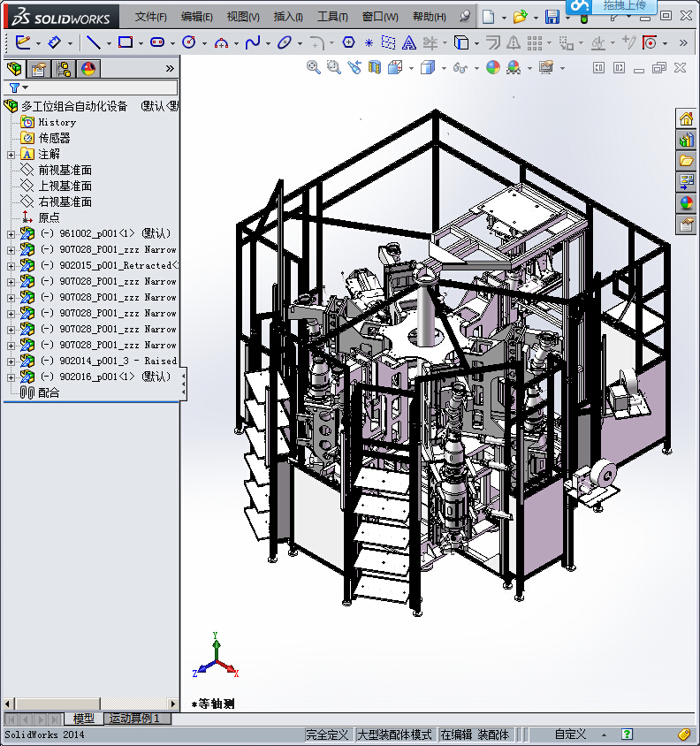700x746 pixels.
Task: Expand the 注解 annotations node
Action: 11,155
